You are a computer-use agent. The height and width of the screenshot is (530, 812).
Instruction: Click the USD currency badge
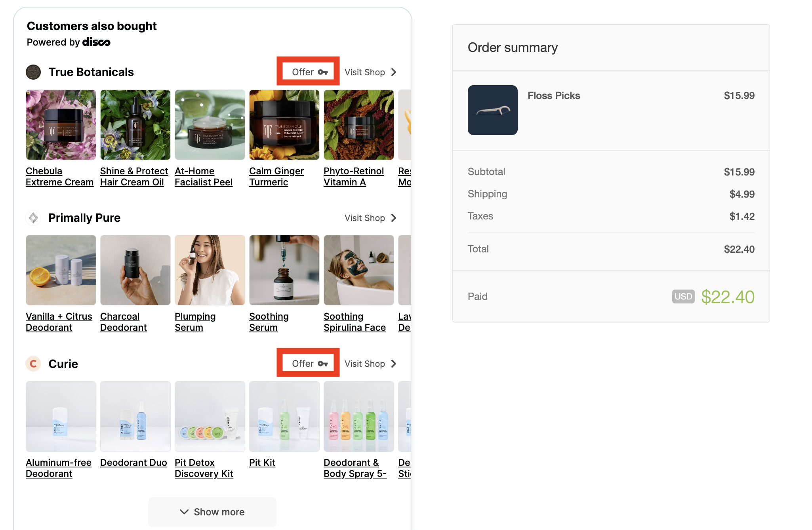click(x=683, y=297)
